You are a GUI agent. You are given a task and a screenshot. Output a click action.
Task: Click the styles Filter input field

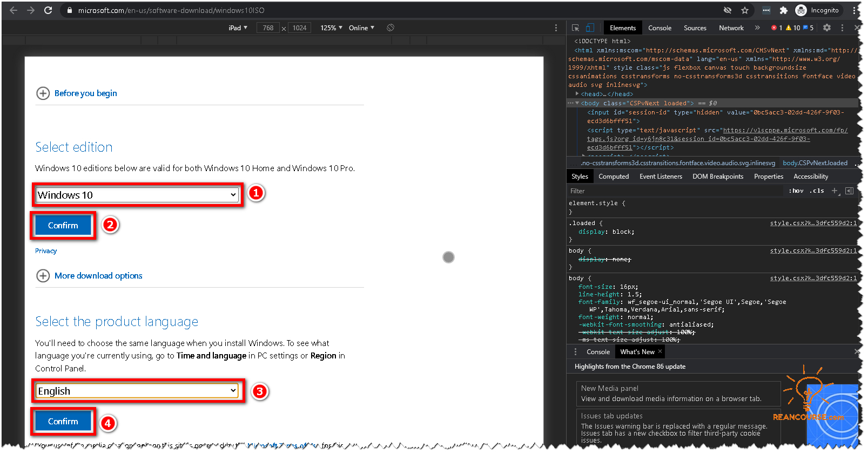[675, 191]
